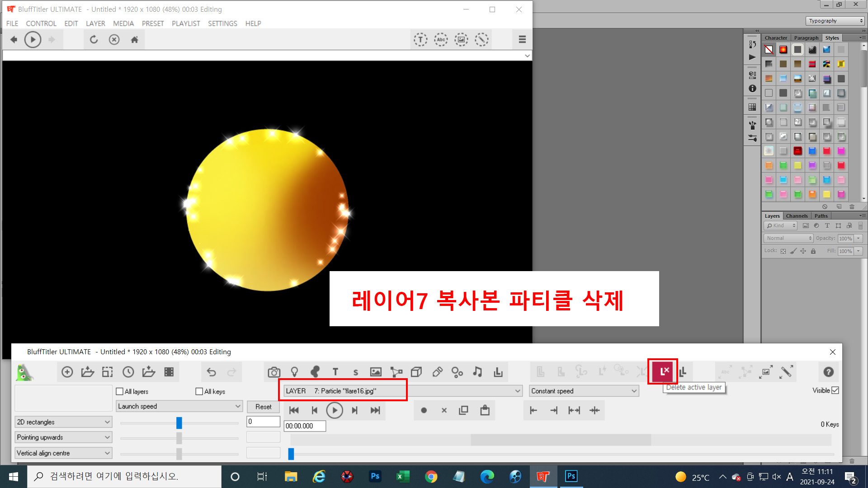
Task: Enable the All keys checkbox
Action: click(x=199, y=391)
